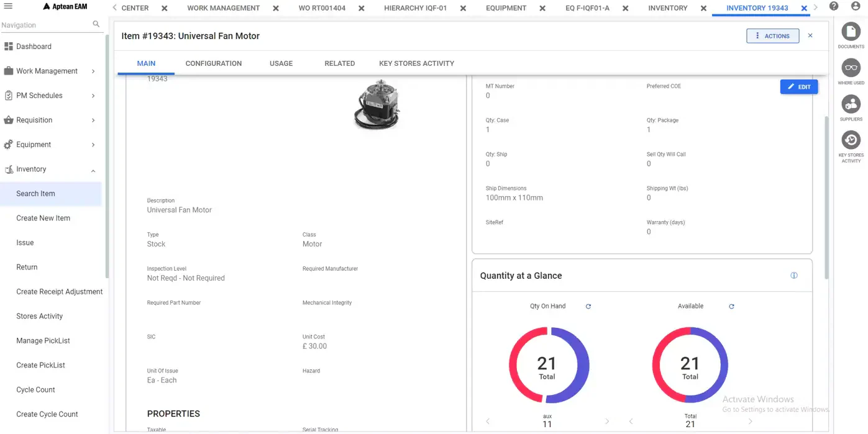Show next Available quantity entry
The image size is (868, 434).
(x=751, y=422)
